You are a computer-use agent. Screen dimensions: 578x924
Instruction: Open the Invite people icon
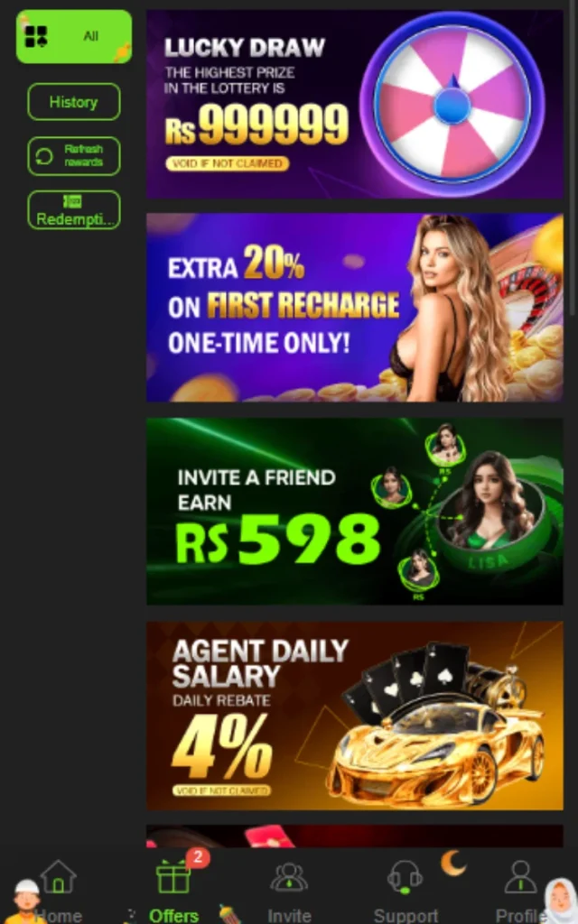[x=289, y=877]
